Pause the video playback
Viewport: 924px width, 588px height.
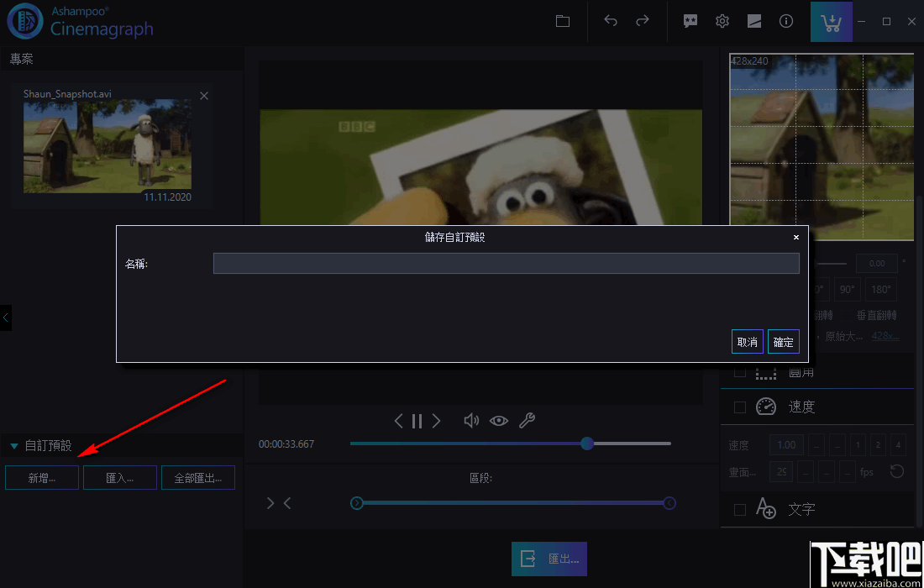(x=417, y=421)
